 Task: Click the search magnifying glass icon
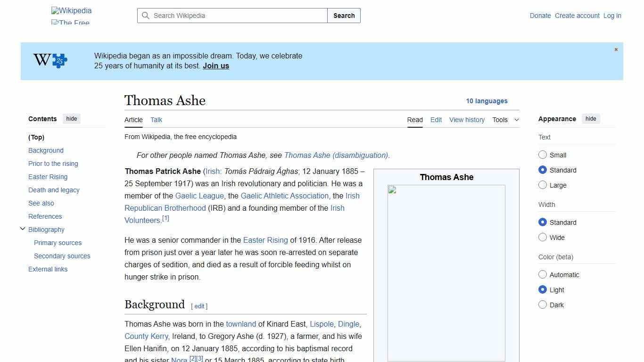(146, 16)
